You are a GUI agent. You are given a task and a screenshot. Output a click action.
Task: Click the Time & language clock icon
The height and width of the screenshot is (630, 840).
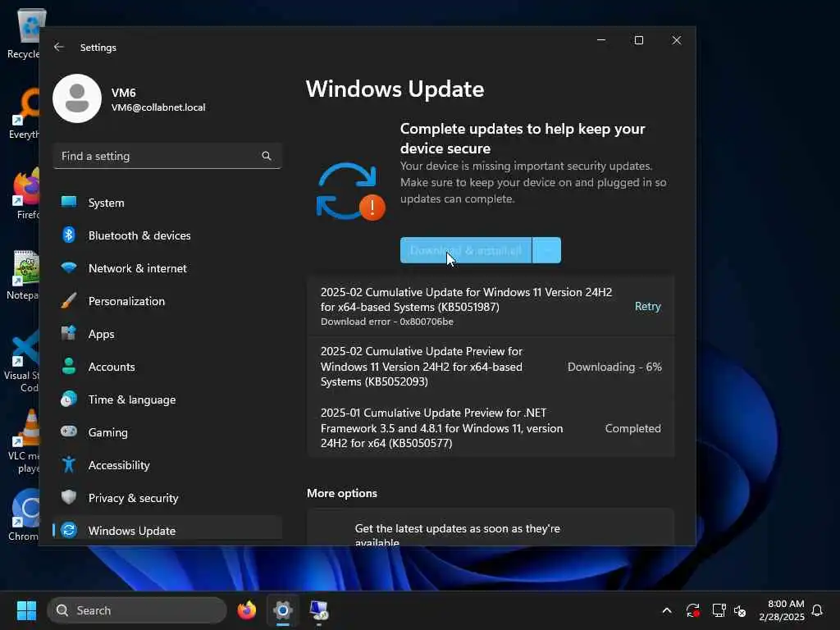tap(69, 399)
